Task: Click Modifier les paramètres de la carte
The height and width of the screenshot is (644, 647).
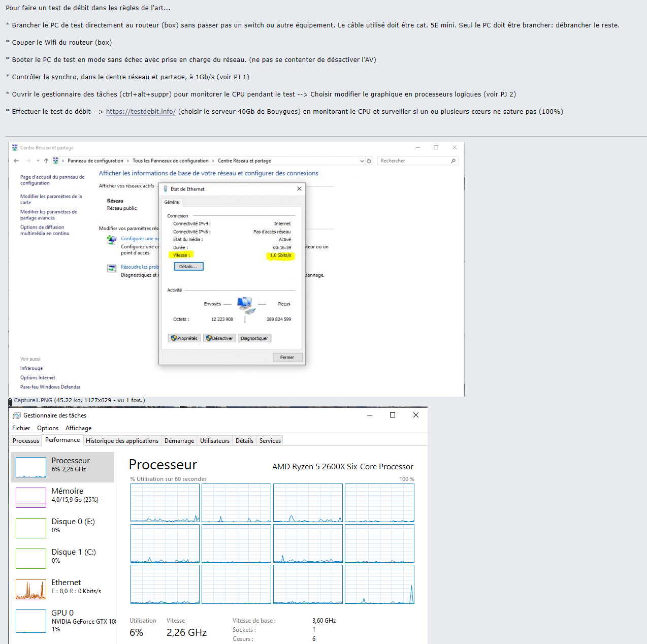Action: tap(51, 199)
